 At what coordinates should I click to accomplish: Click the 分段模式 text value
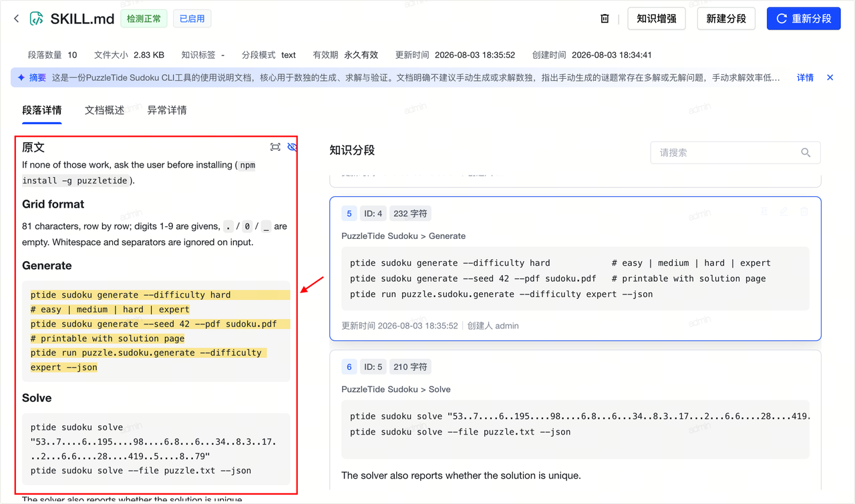point(289,55)
